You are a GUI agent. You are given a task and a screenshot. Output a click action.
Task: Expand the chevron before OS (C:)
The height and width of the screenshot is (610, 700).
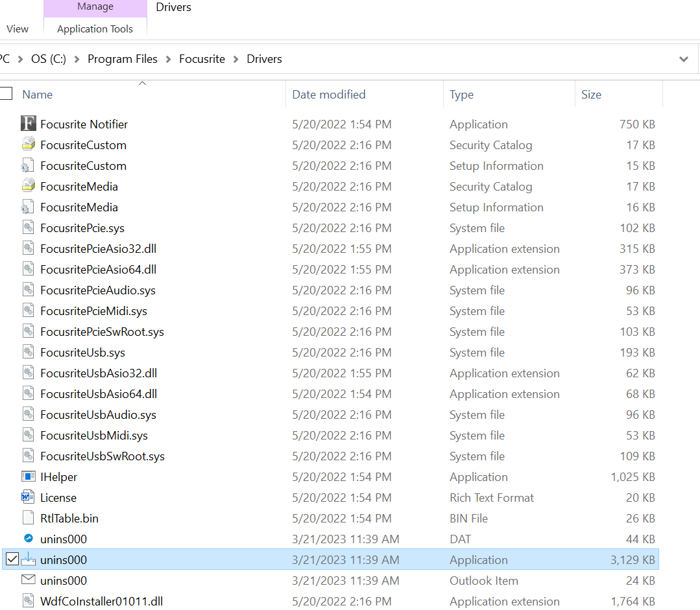coord(20,59)
